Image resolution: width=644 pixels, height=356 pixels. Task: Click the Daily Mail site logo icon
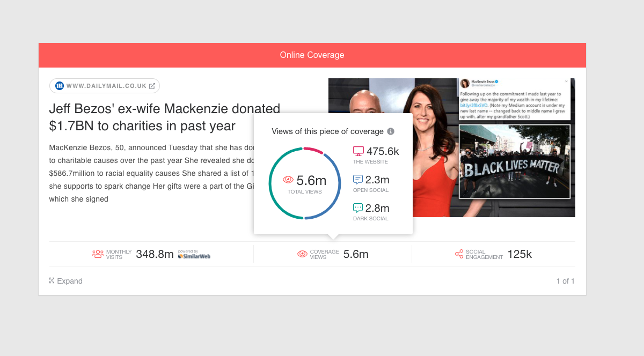60,86
